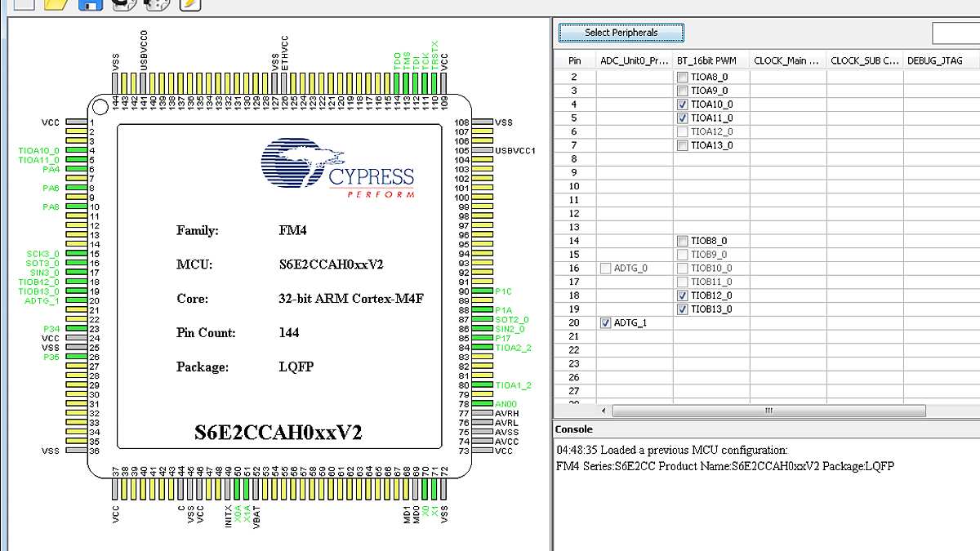Click the left arrow of horizontal scrollbar

(604, 411)
